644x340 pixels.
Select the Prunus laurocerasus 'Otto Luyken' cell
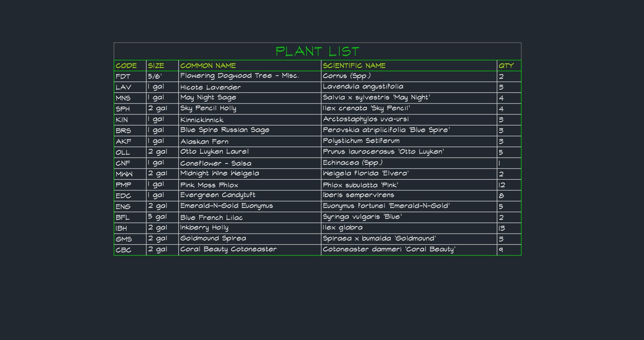(408, 152)
